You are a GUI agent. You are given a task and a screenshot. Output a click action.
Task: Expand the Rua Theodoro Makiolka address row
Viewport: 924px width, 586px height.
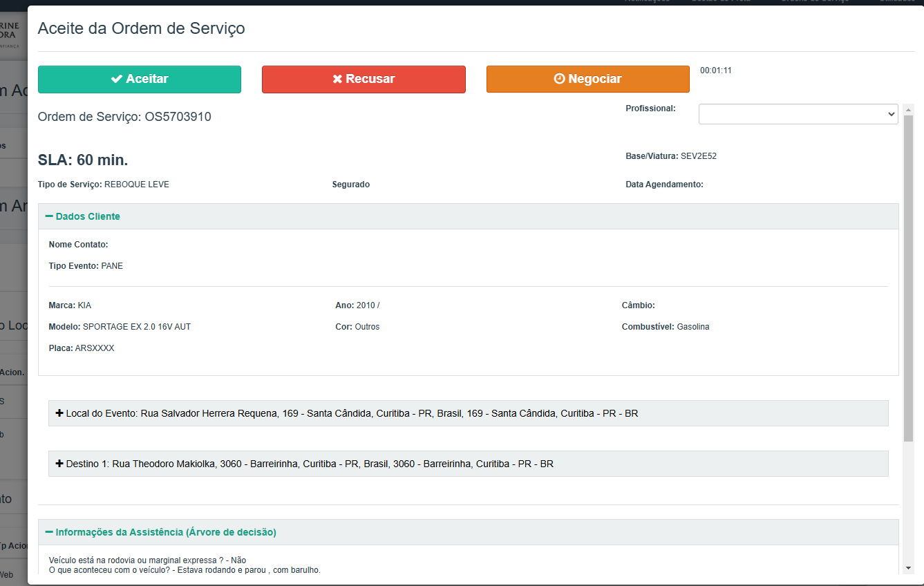[332, 464]
